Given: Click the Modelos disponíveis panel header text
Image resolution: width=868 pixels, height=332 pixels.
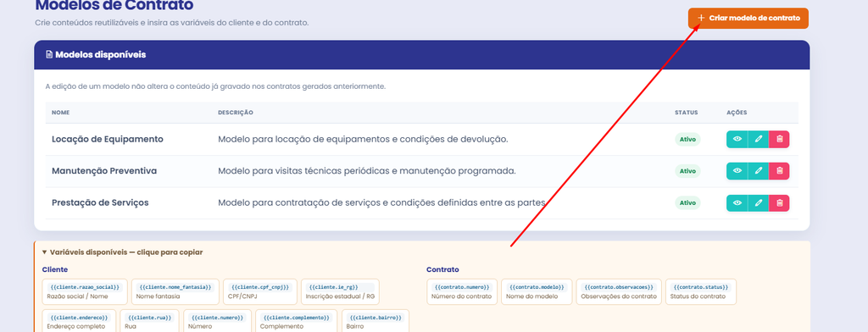Looking at the screenshot, I should click(x=101, y=55).
